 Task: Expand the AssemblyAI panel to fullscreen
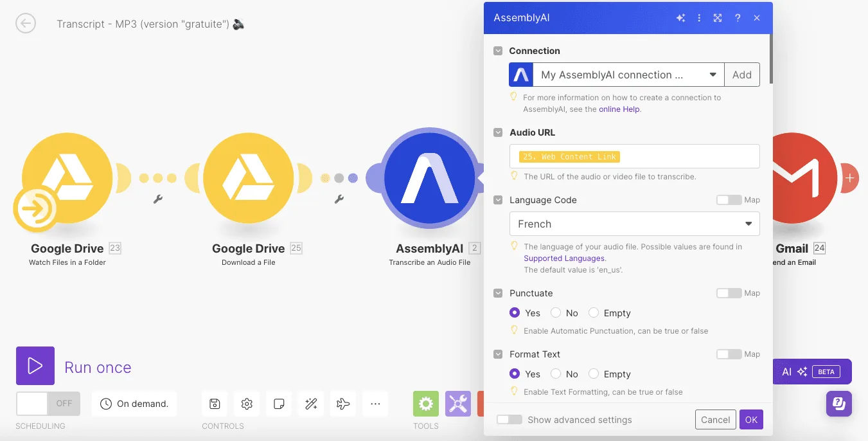coord(718,18)
